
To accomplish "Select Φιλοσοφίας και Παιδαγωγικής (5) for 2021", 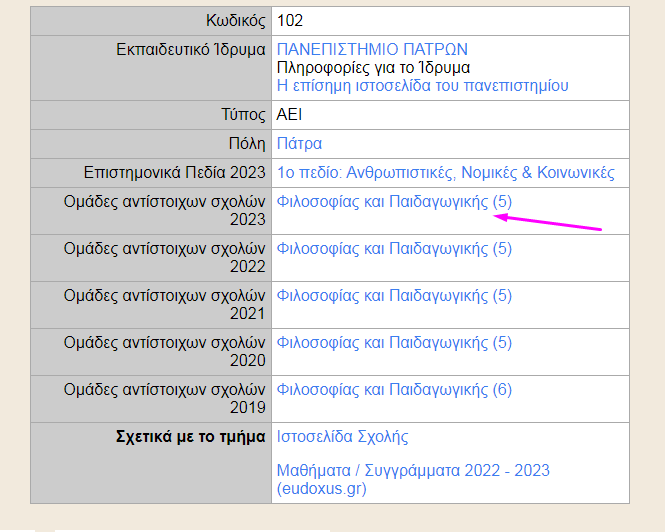I will pos(393,295).
